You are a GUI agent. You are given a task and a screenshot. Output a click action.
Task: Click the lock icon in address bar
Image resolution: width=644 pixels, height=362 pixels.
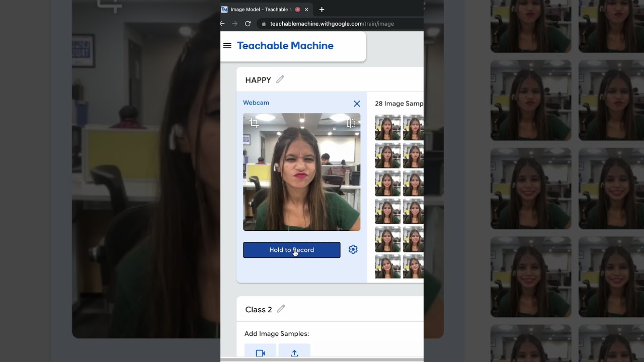[264, 24]
